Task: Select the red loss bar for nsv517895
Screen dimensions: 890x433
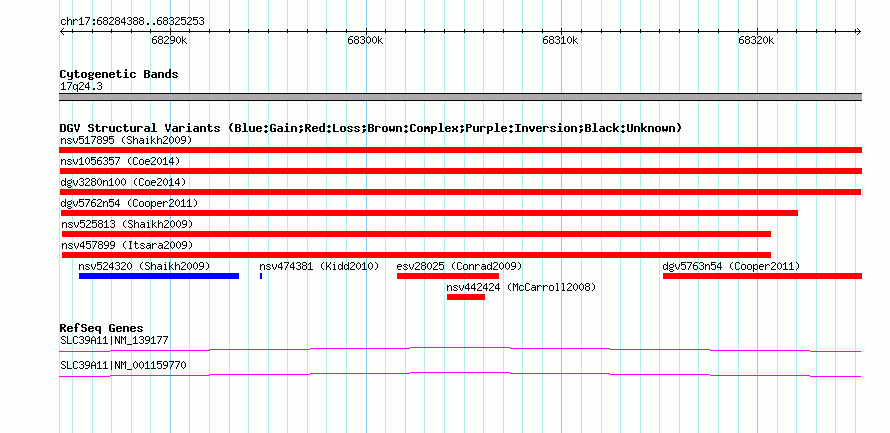Action: [x=460, y=150]
